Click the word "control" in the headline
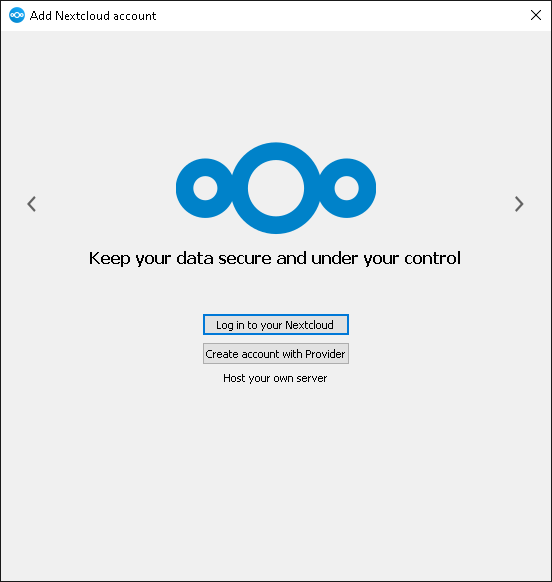Screen dimensions: 552x582 pos(432,258)
